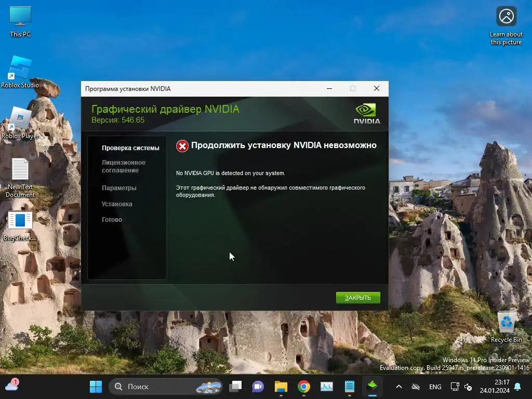The width and height of the screenshot is (532, 399).
Task: Click the Графический драйвер NVIDIA heading
Action: pyautogui.click(x=165, y=109)
